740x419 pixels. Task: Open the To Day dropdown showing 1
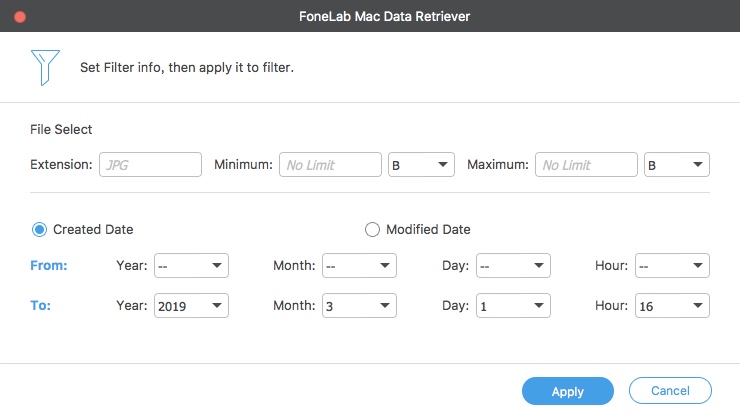point(513,306)
